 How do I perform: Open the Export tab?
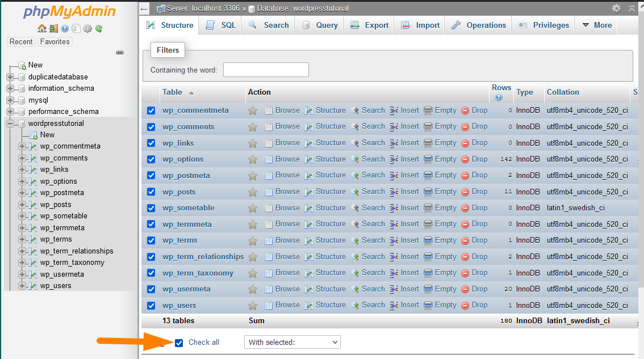tap(369, 25)
